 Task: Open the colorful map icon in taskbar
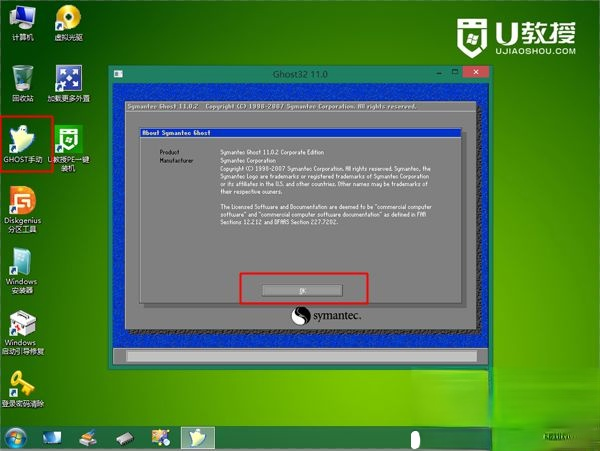pos(161,438)
